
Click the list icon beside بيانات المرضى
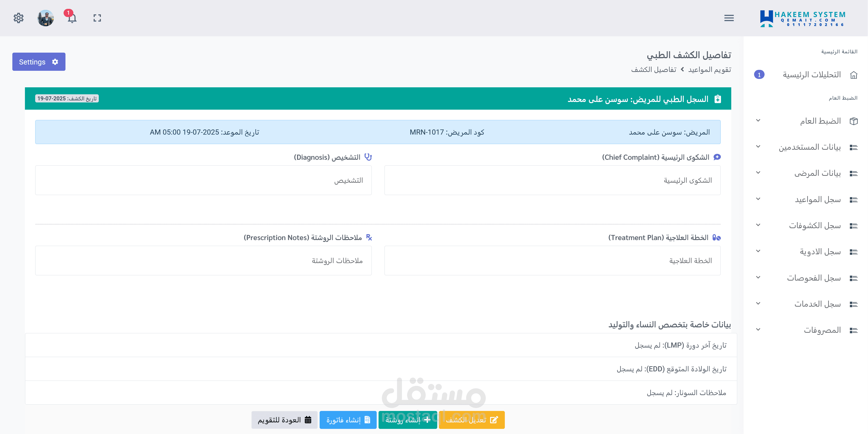click(854, 173)
